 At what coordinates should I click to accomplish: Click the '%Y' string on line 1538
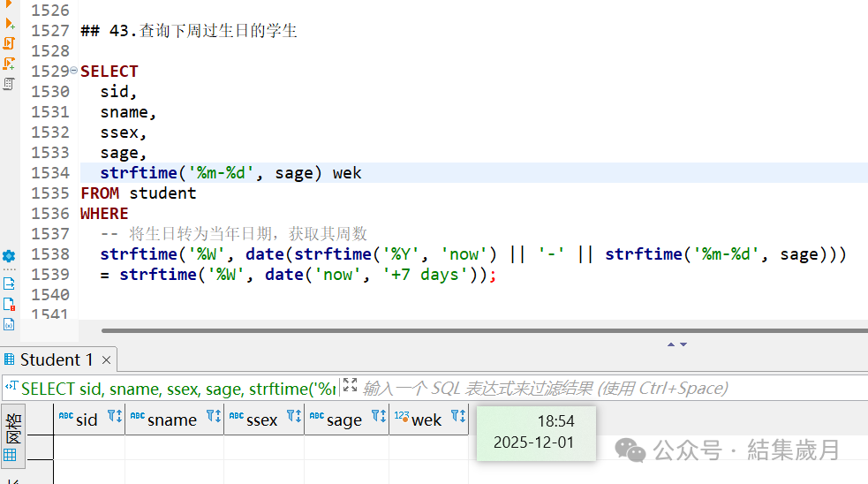400,254
